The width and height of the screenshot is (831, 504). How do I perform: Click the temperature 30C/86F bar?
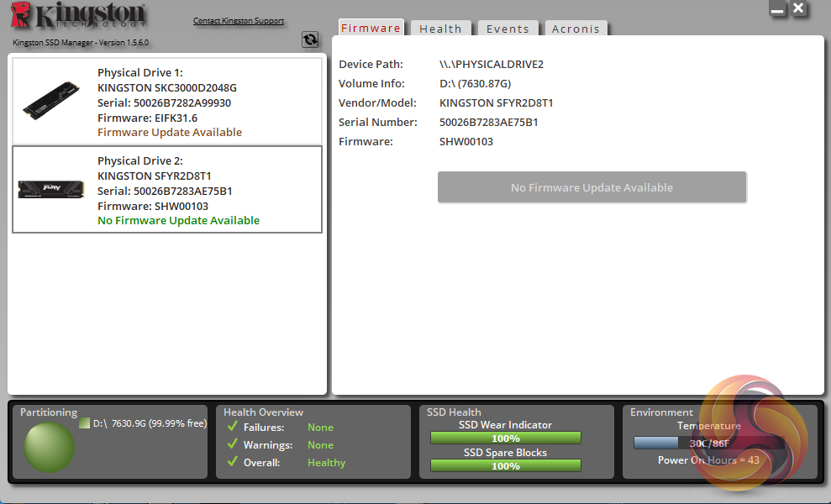coord(708,443)
